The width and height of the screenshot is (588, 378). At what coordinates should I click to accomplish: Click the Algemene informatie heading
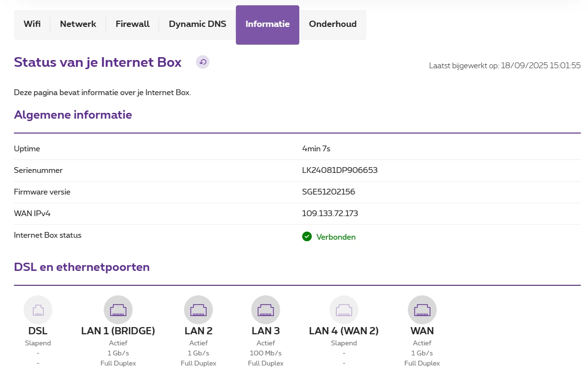point(73,115)
